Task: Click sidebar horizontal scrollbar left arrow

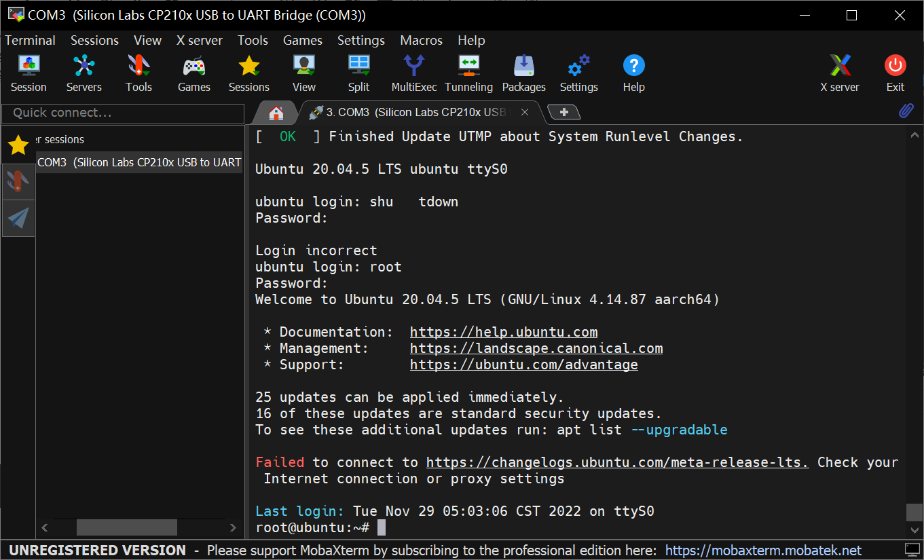Action: 45,527
